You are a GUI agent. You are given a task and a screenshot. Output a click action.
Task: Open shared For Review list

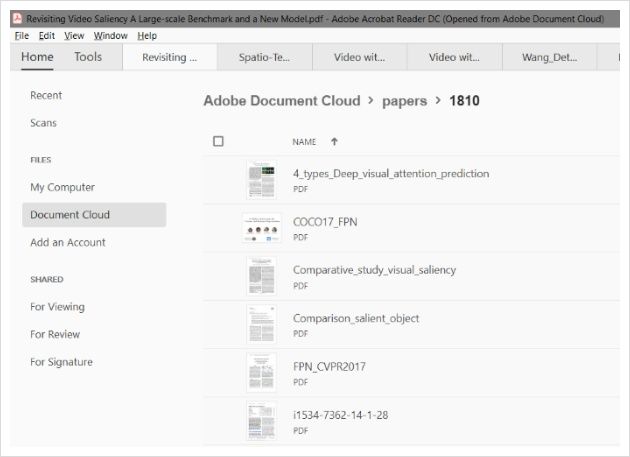pyautogui.click(x=55, y=334)
